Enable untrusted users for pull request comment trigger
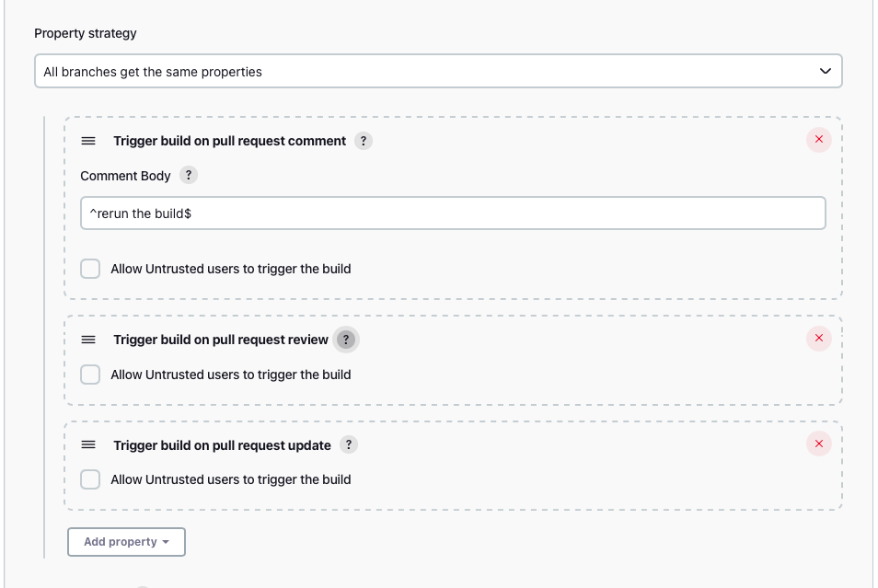This screenshot has height=588, width=878. click(x=90, y=269)
